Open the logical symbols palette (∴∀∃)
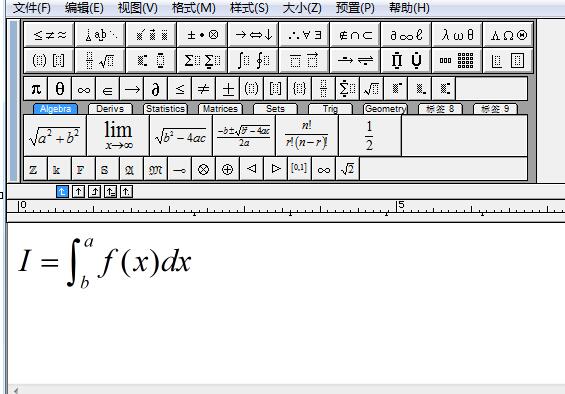Screen dimensions: 565x394 304,35
